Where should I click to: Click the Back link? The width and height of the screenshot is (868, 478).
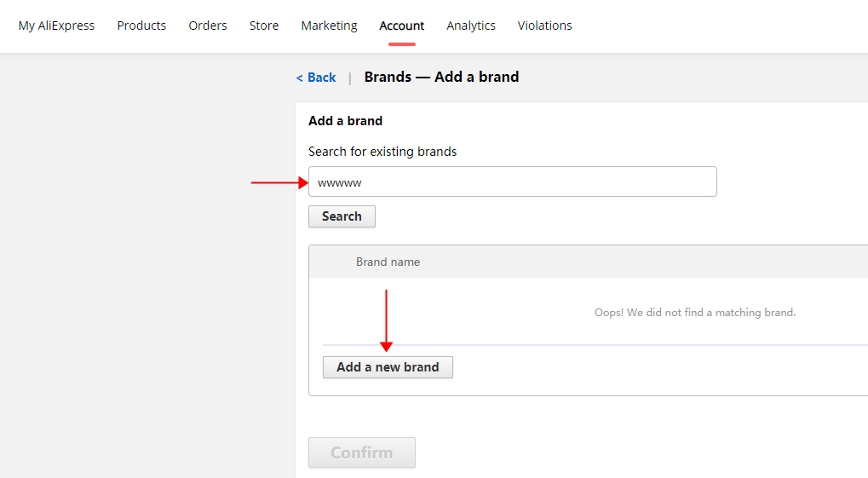click(x=316, y=78)
